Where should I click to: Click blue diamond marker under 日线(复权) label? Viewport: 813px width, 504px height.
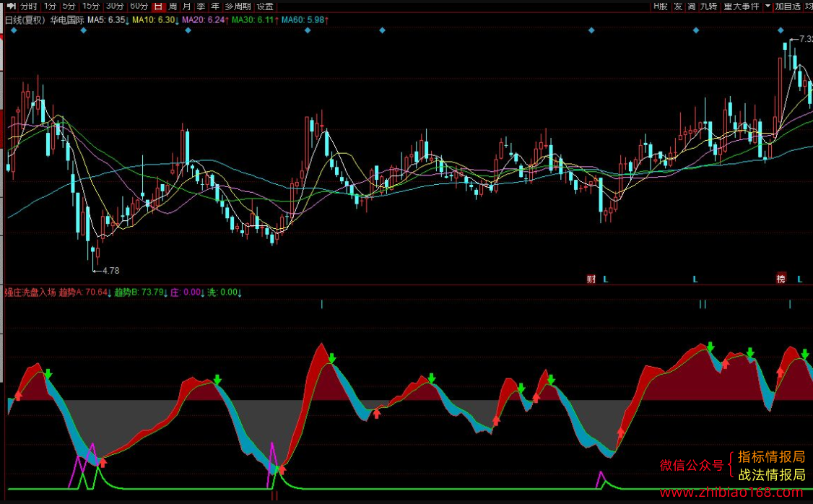point(14,30)
